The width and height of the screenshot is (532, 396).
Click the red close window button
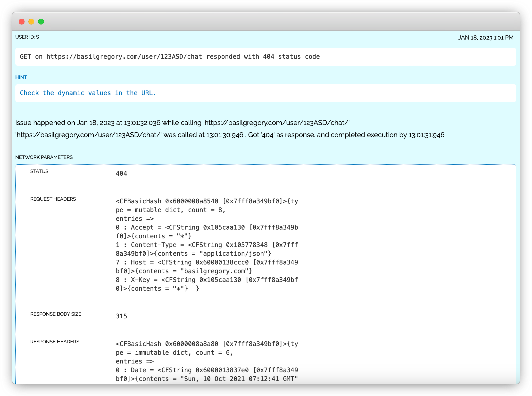22,22
